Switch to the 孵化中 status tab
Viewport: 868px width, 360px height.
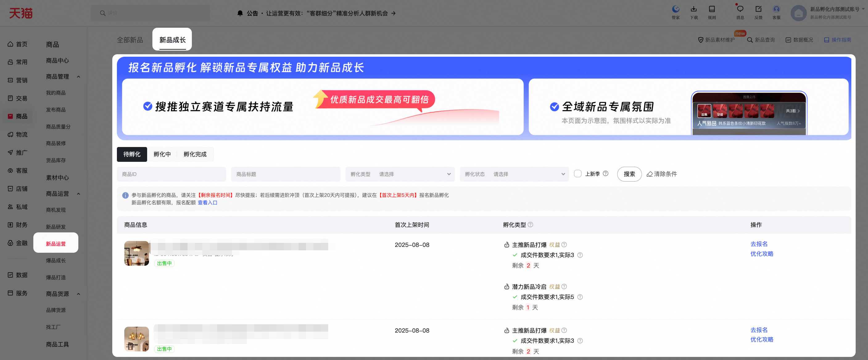click(162, 154)
